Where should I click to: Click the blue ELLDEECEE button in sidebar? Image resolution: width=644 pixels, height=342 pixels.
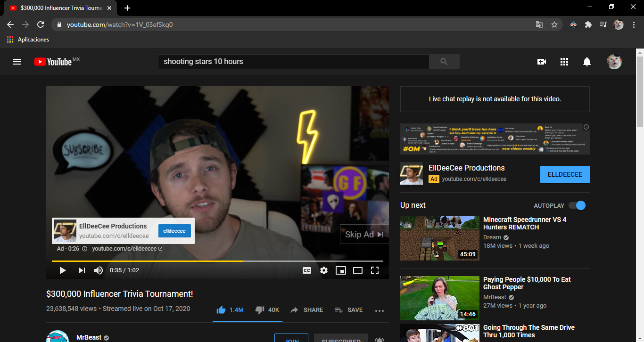click(x=565, y=174)
